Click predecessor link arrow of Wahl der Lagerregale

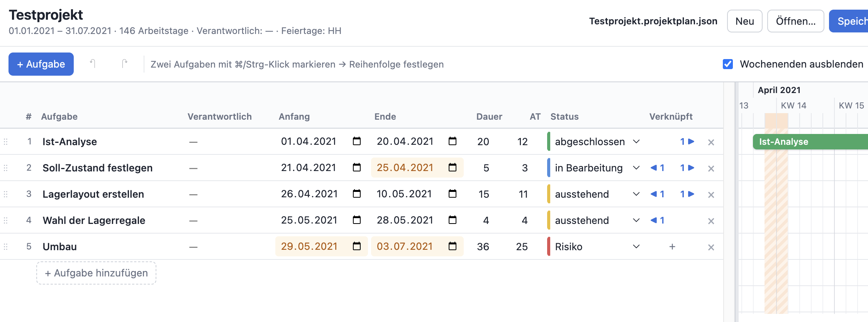657,220
